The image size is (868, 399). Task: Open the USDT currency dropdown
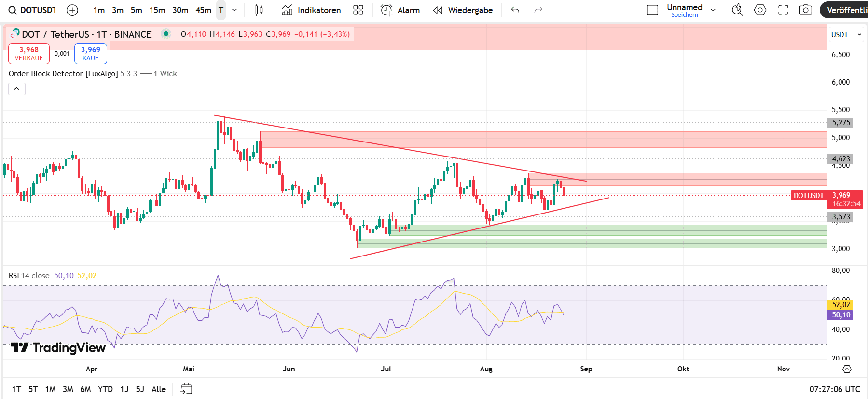(846, 35)
